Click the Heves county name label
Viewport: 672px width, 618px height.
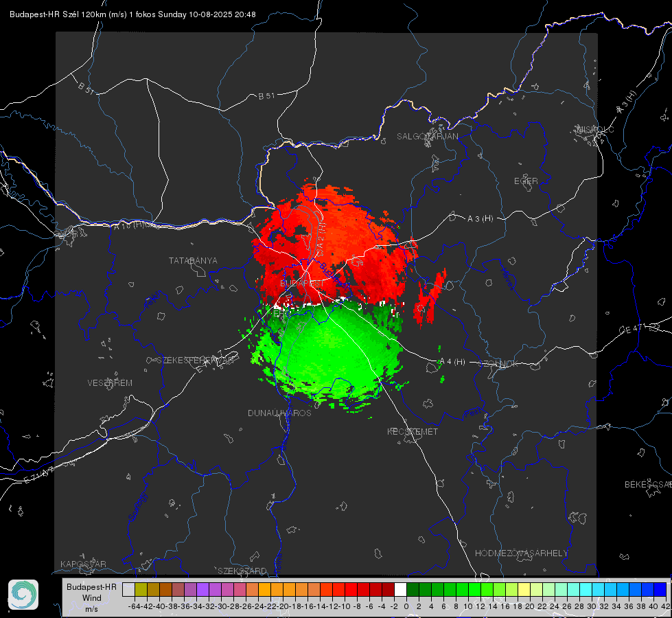click(x=507, y=279)
